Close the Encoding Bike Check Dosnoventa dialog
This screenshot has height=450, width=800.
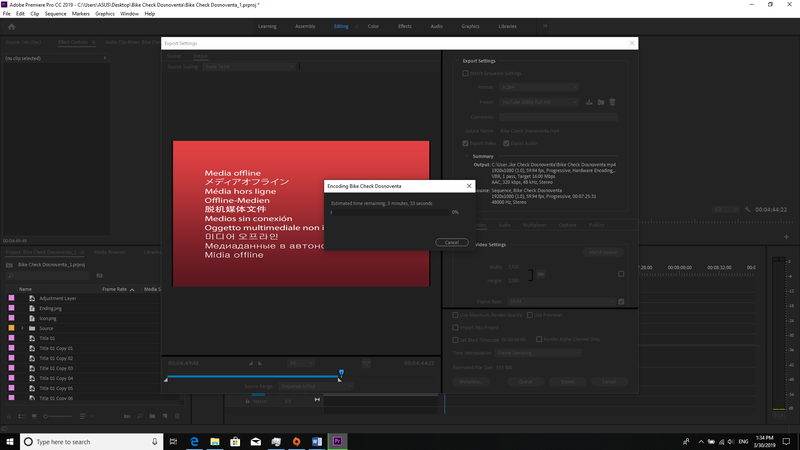[468, 186]
